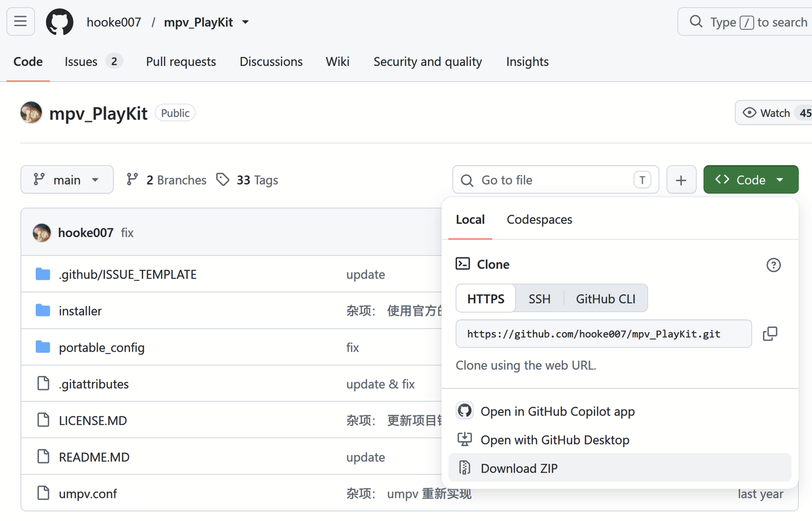The image size is (812, 521).
Task: Open the Insights tab
Action: [x=527, y=61]
